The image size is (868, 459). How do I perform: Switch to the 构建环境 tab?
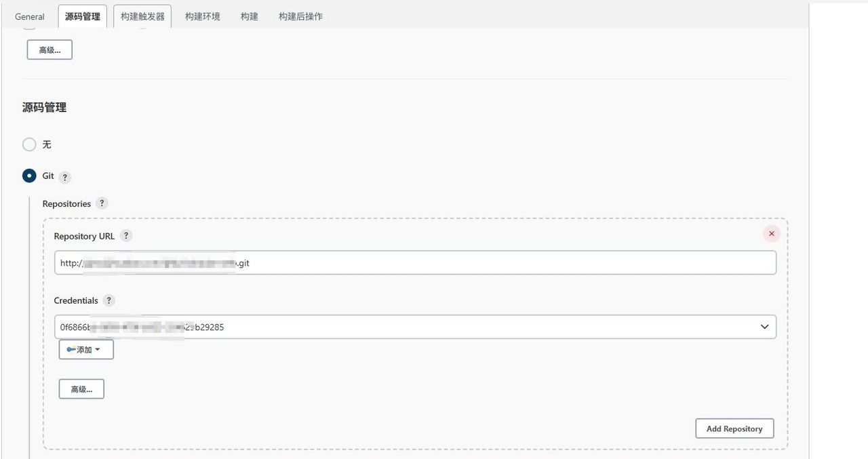pyautogui.click(x=201, y=16)
